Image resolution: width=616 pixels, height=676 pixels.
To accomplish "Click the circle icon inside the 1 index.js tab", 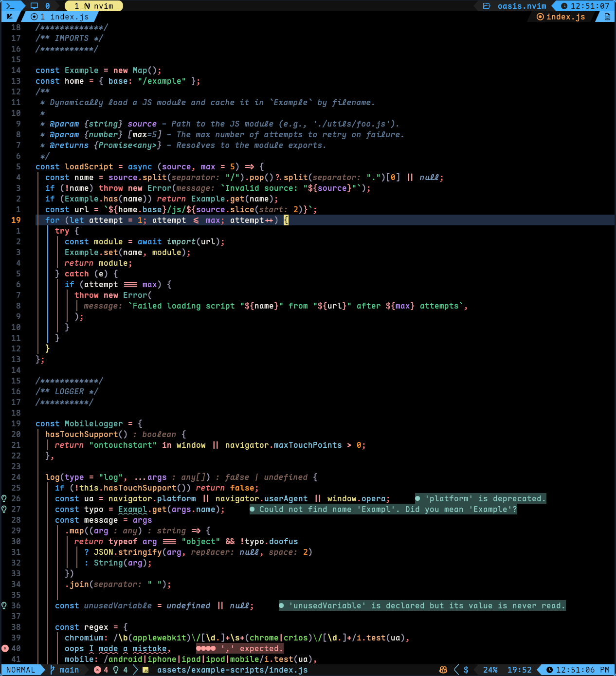I will click(x=34, y=17).
